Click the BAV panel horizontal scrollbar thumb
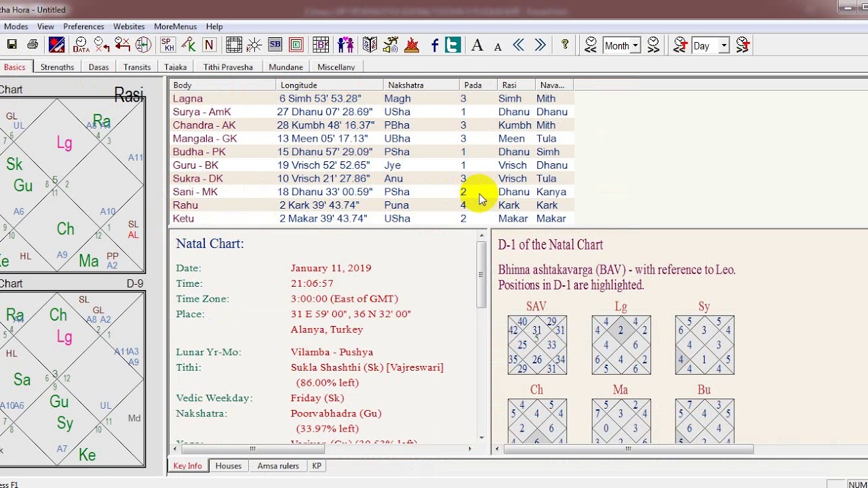The height and width of the screenshot is (488, 868). 629,449
